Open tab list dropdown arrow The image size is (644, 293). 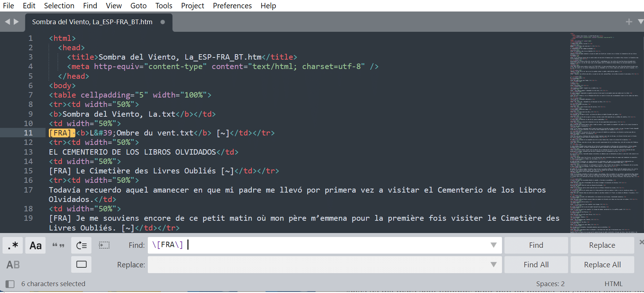click(x=640, y=22)
